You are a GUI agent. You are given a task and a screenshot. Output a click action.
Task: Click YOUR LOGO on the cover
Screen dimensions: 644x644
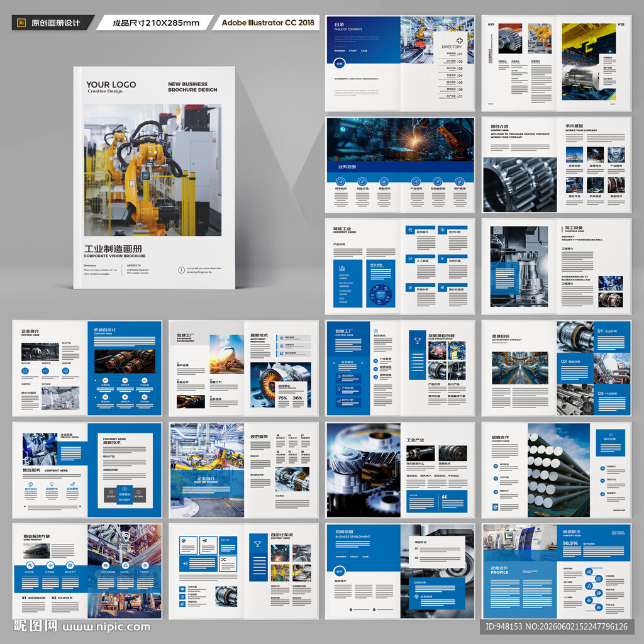(111, 85)
